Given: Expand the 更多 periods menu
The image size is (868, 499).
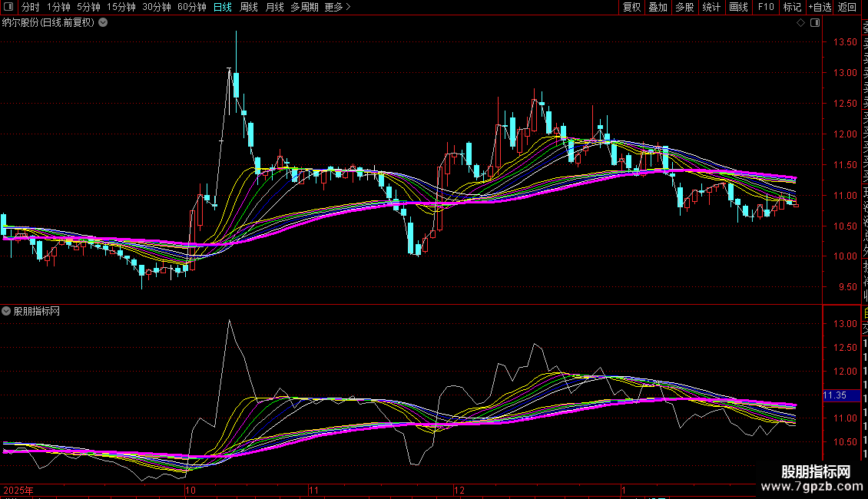Looking at the screenshot, I should tap(337, 8).
